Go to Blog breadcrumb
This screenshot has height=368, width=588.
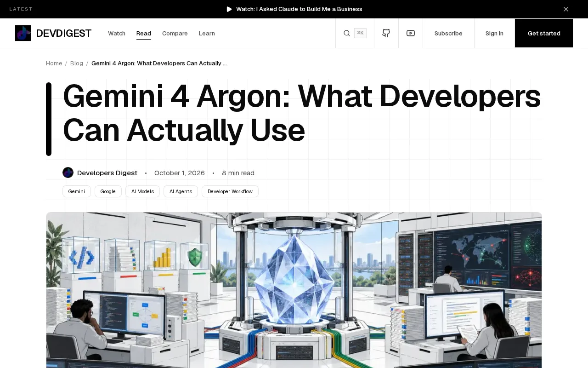pos(77,63)
